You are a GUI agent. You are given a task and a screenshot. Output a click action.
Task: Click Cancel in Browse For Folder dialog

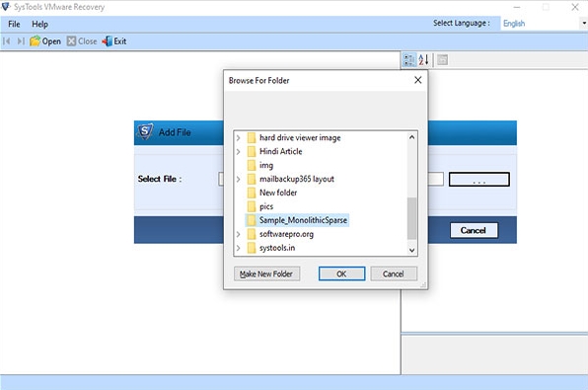point(394,274)
